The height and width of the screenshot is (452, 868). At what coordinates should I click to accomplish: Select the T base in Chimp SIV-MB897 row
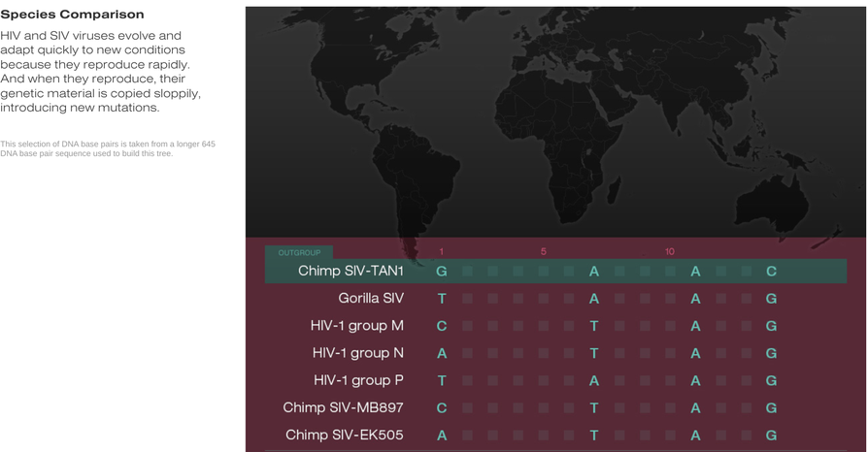(594, 408)
